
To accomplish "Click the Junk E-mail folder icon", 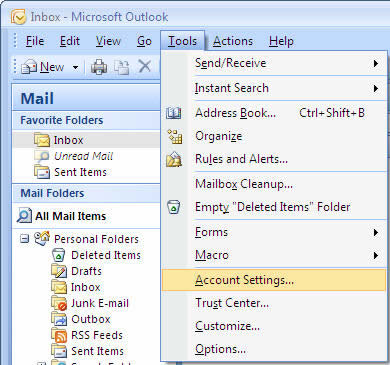I will tap(59, 303).
